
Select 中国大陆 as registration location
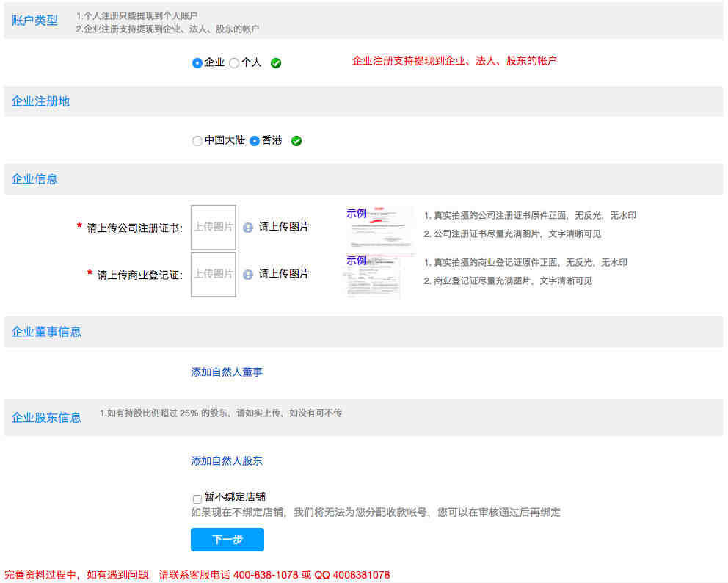(197, 141)
